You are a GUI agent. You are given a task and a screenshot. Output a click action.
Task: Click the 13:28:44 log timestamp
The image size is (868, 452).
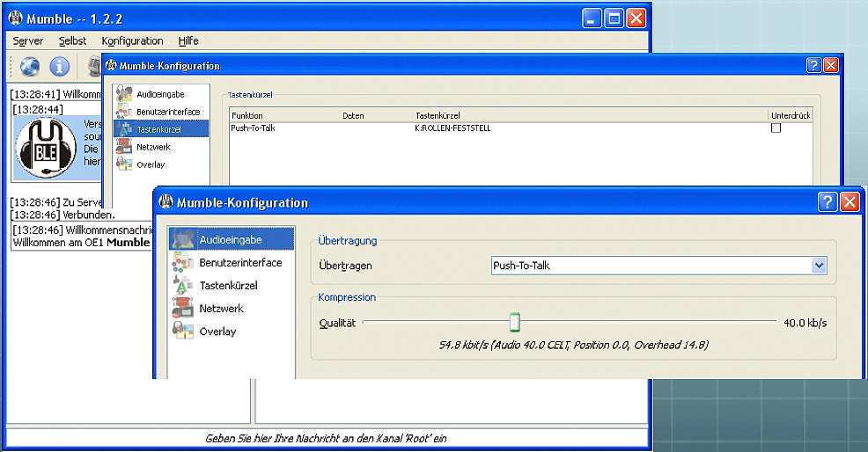pos(38,109)
